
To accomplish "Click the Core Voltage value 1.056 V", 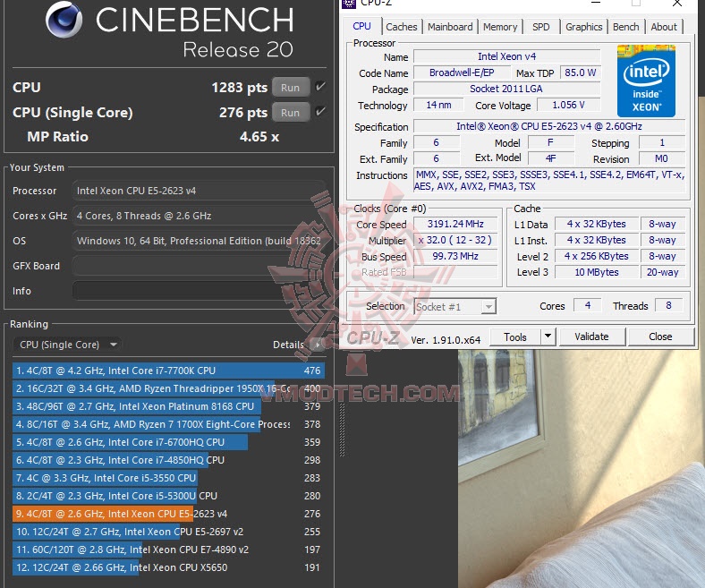I will [x=568, y=105].
